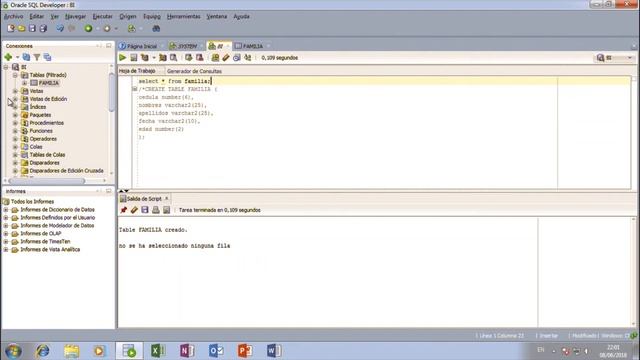640x360 pixels.
Task: Clear script output with eraser icon
Action: 134,210
